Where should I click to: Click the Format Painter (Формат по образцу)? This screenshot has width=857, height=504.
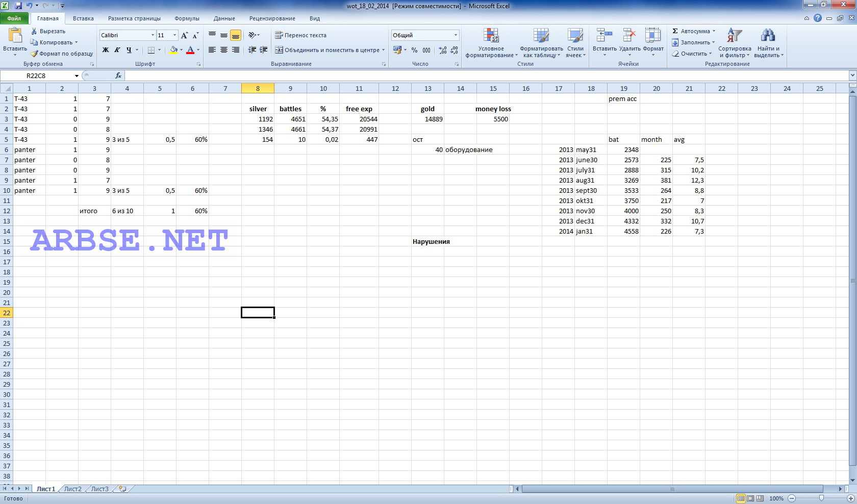62,54
